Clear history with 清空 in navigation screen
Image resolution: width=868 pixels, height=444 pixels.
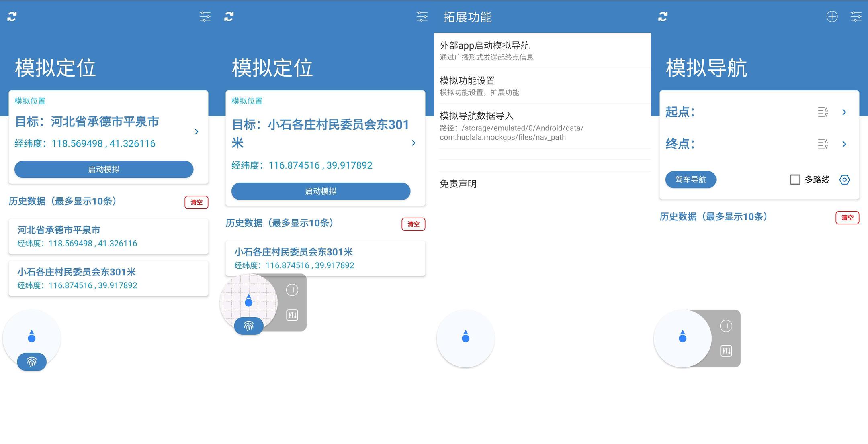point(848,218)
